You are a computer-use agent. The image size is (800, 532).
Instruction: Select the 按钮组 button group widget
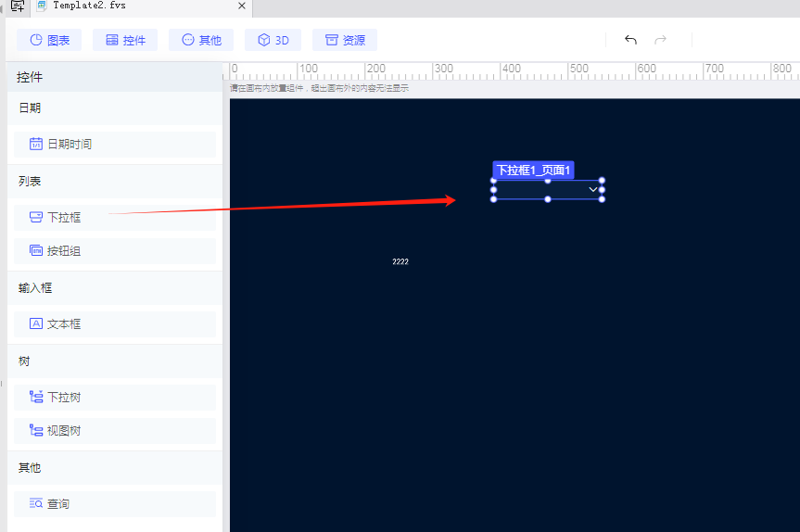click(115, 251)
